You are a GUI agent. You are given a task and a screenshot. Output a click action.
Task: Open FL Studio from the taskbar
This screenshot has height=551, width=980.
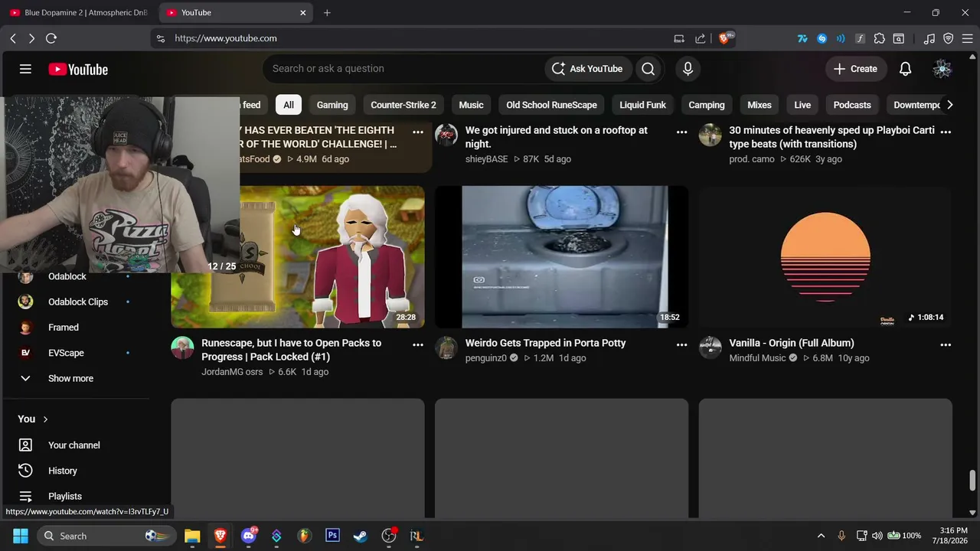pyautogui.click(x=305, y=536)
